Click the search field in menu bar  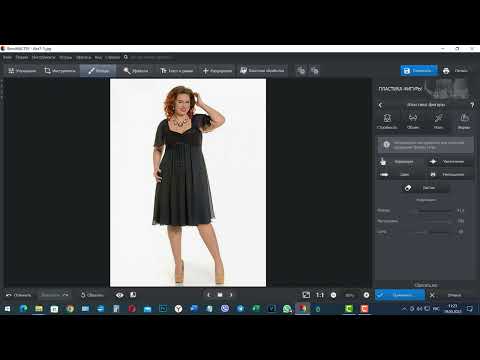coord(152,57)
